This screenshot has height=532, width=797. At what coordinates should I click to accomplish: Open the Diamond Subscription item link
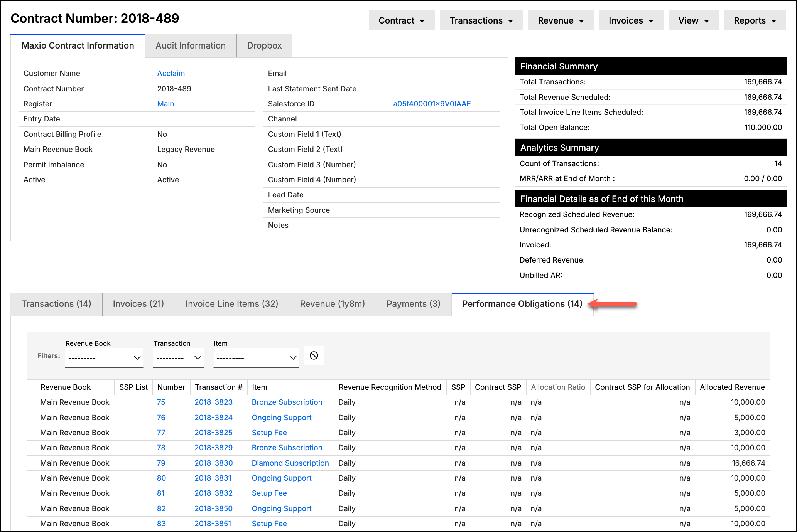[290, 463]
